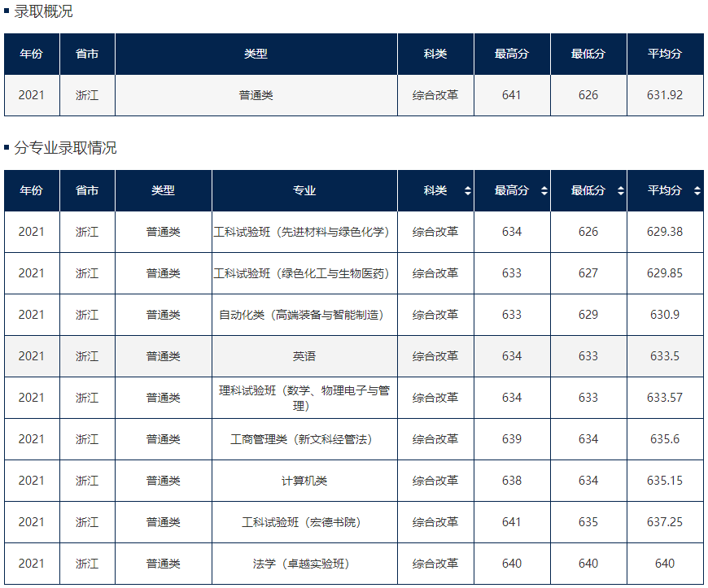
Task: Select the 计算机类 major cell
Action: (x=304, y=481)
